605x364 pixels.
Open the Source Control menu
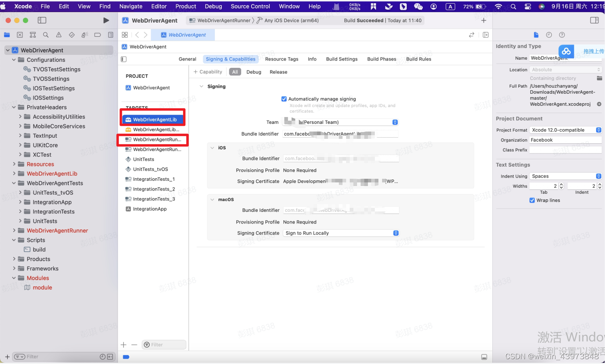coord(250,6)
